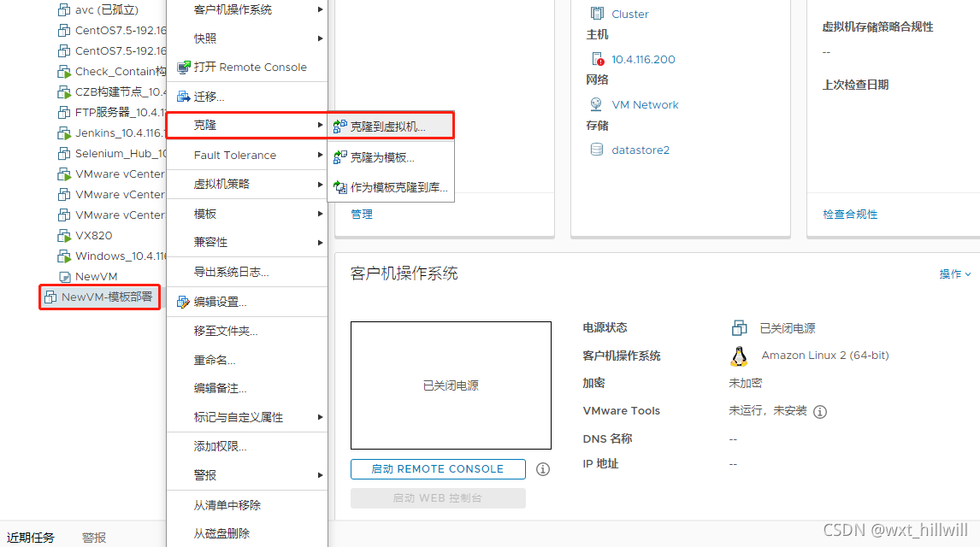The image size is (980, 547).
Task: Select 从磁盘删除 menu entry
Action: click(x=247, y=534)
